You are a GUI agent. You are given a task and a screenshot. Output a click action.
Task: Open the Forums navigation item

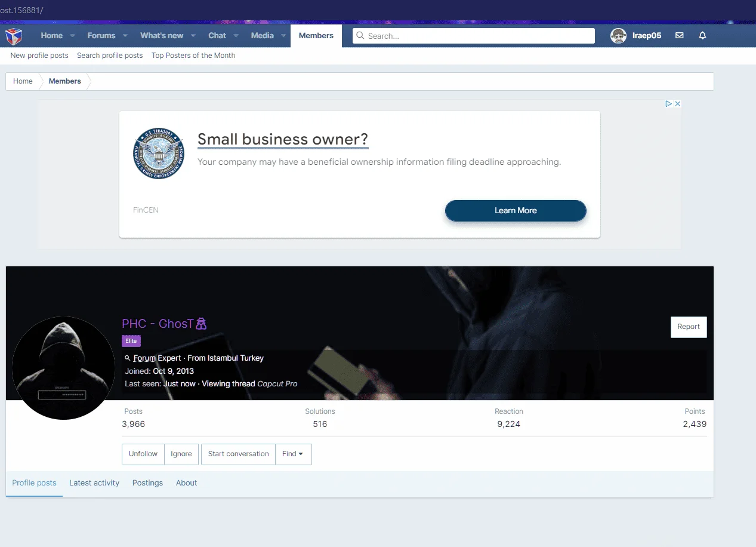pos(101,36)
